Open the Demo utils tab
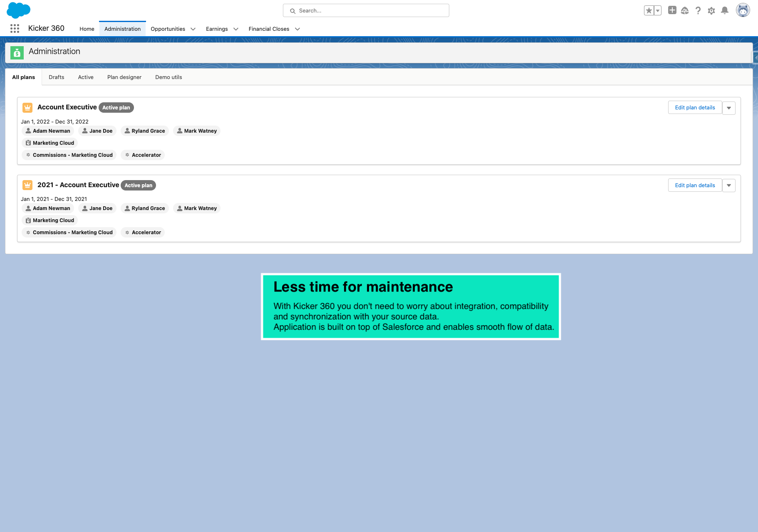The width and height of the screenshot is (758, 532). pos(168,77)
